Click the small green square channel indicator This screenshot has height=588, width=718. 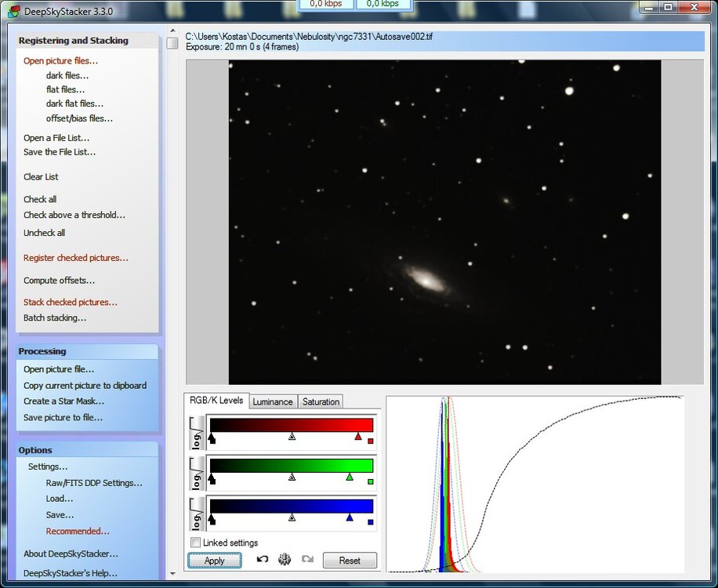[370, 481]
